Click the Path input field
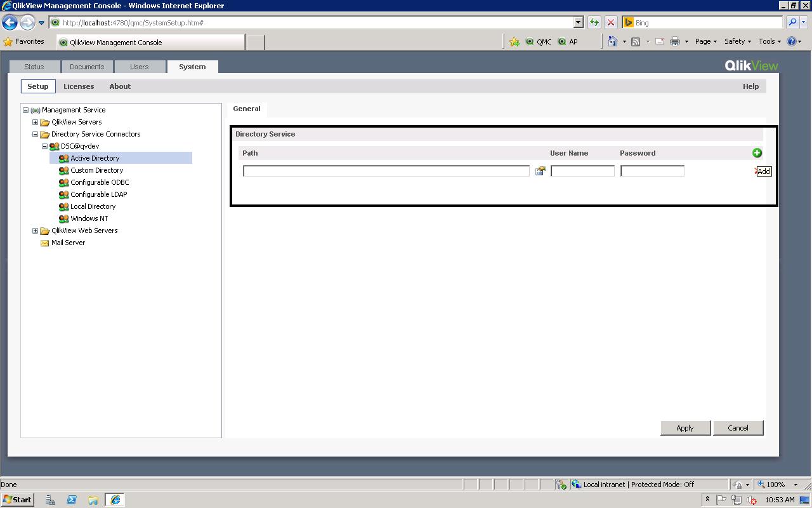 [x=386, y=171]
